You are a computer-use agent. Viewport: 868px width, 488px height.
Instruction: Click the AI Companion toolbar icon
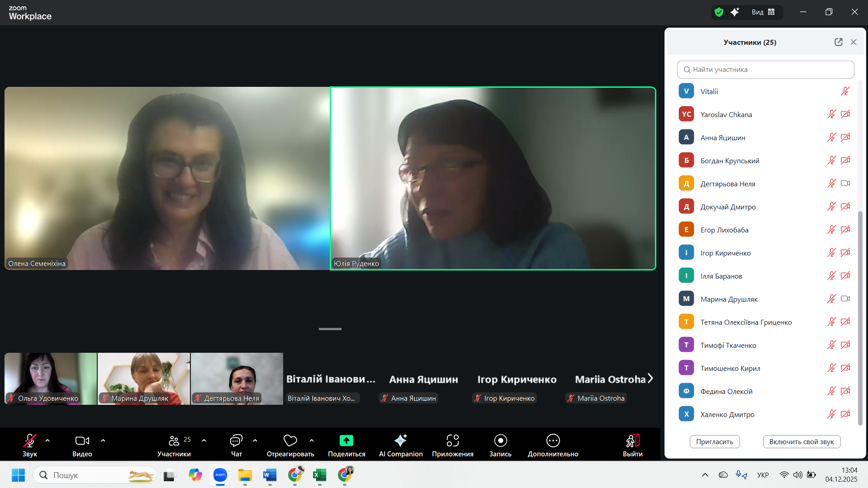coord(400,441)
